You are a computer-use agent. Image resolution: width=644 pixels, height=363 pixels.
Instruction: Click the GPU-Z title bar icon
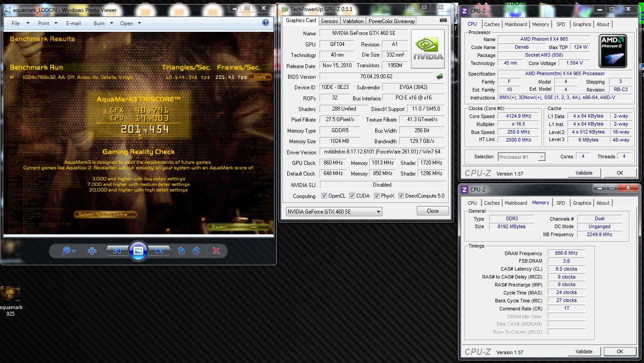[x=285, y=9]
